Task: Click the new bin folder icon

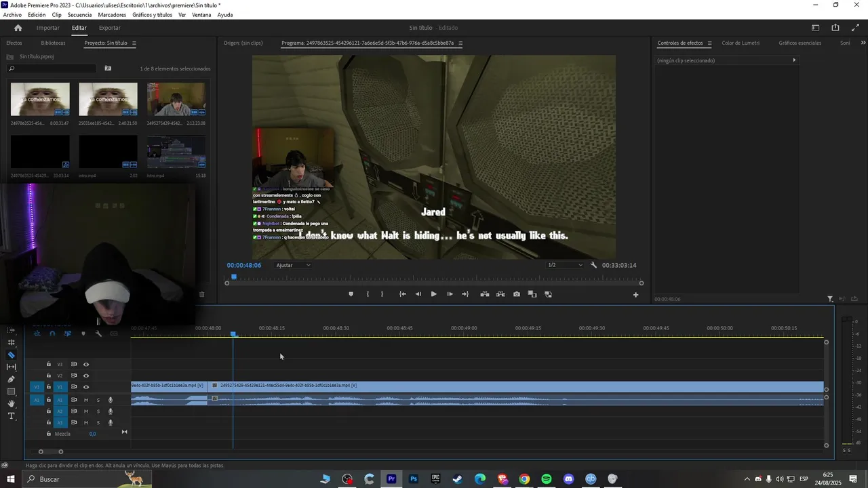Action: click(108, 68)
